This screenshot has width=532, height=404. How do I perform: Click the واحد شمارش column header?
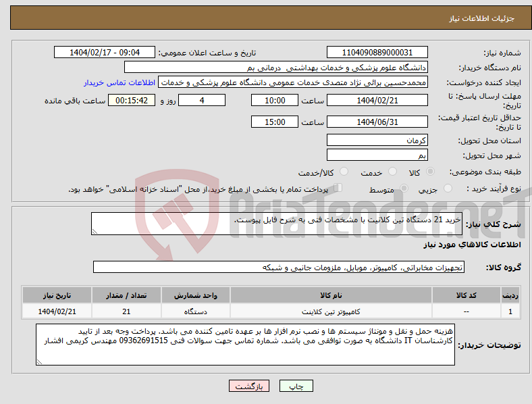click(196, 295)
